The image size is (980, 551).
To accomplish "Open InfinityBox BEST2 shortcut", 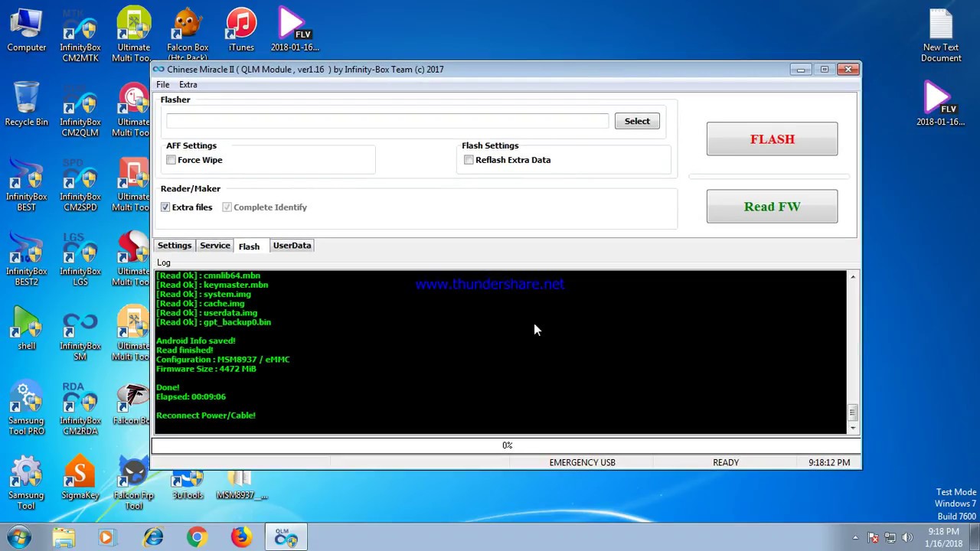I will 27,260.
